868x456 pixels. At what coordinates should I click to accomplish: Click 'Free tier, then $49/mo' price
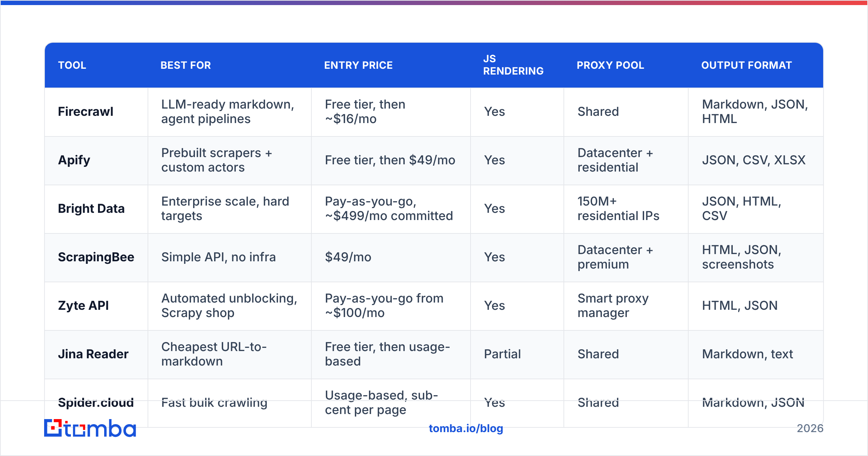click(390, 160)
